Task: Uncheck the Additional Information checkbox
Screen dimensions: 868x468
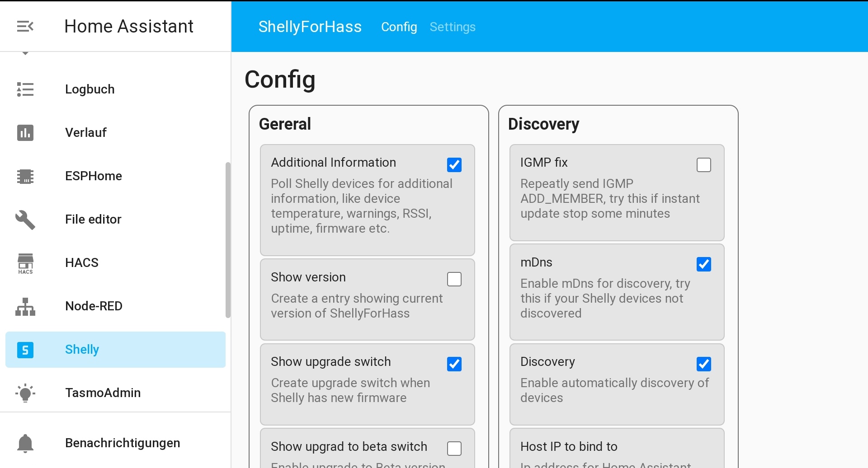Action: (454, 165)
